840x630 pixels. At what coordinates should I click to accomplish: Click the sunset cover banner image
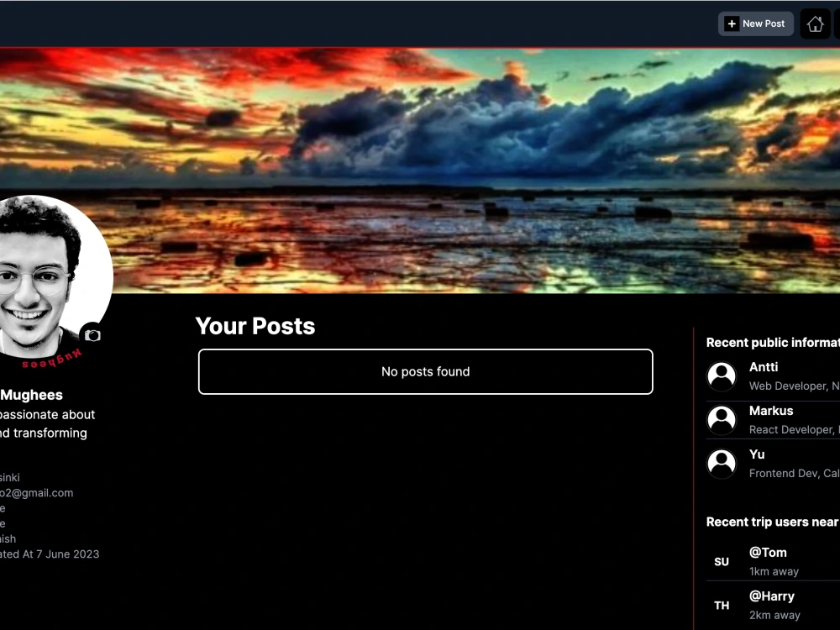coord(420,171)
